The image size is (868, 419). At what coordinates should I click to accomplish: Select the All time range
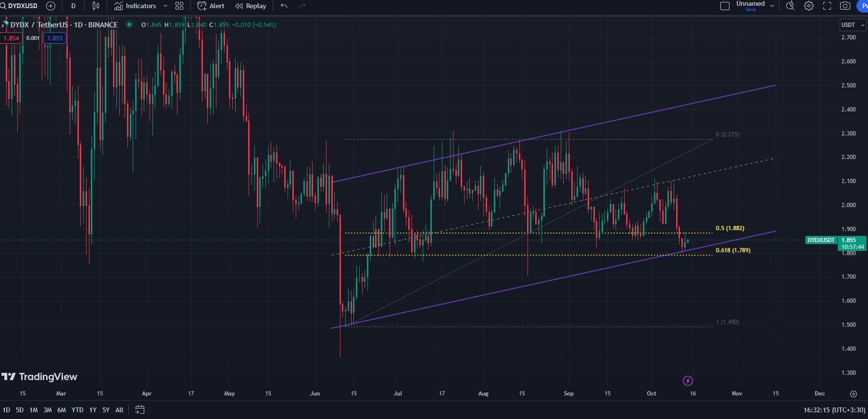coord(119,410)
